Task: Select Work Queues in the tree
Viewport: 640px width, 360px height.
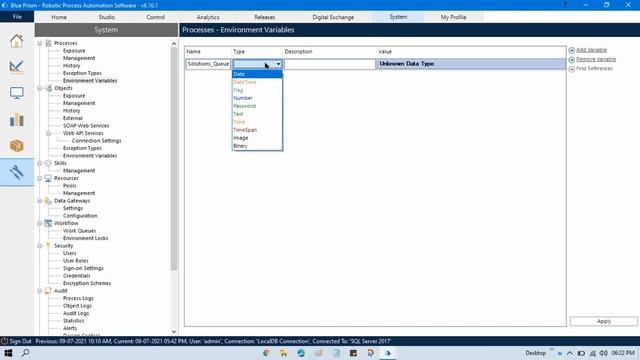Action: [x=79, y=231]
